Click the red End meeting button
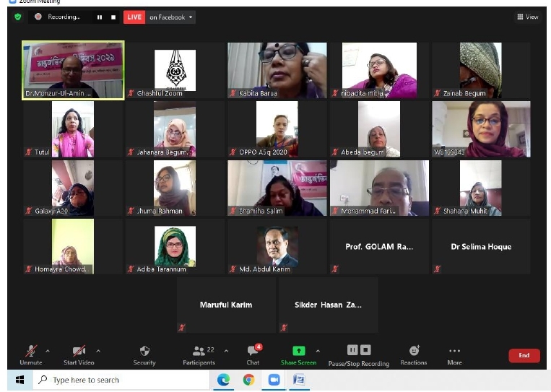This screenshot has height=392, width=551. point(524,355)
